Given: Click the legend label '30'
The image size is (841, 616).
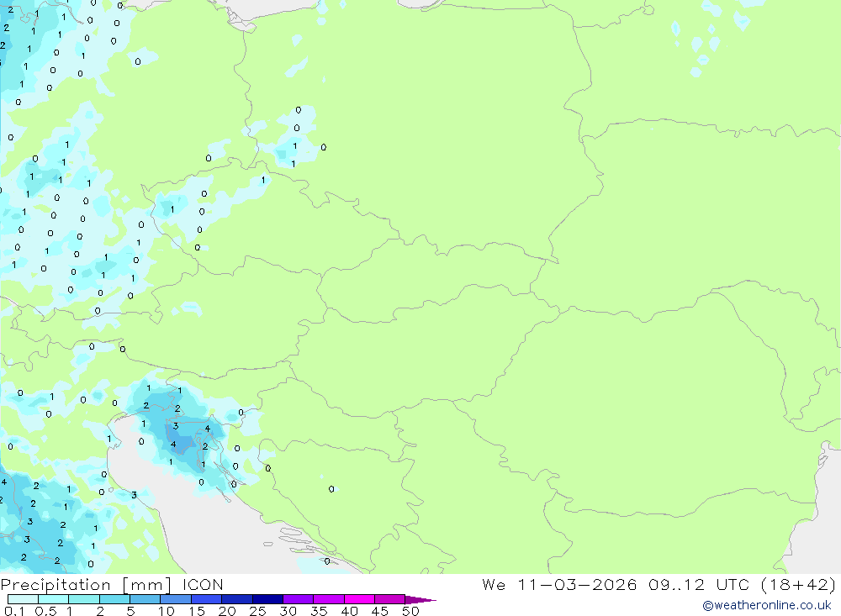Looking at the screenshot, I should click(x=288, y=611).
